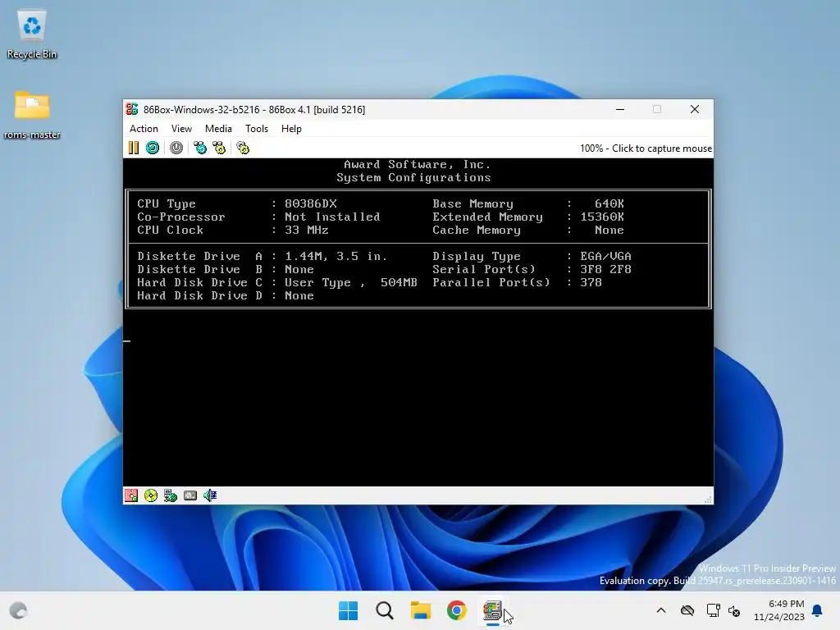Open the 86Box Settings gear icon

243,148
